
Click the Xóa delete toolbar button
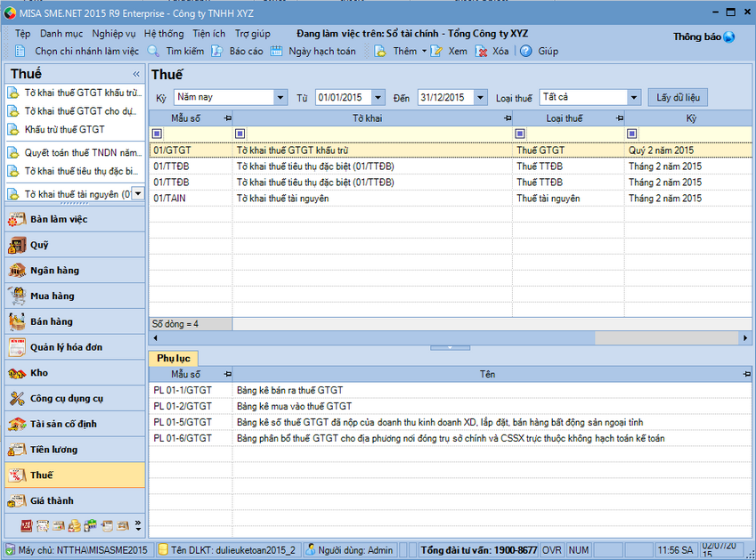point(492,51)
